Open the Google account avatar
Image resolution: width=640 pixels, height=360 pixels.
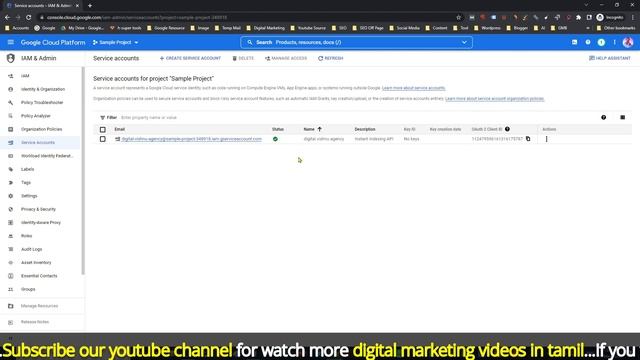click(x=628, y=42)
